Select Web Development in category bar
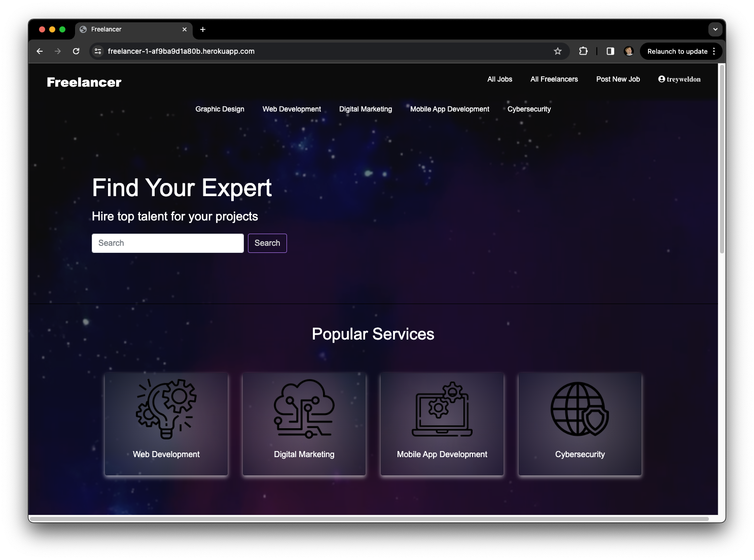754x560 pixels. [x=292, y=109]
